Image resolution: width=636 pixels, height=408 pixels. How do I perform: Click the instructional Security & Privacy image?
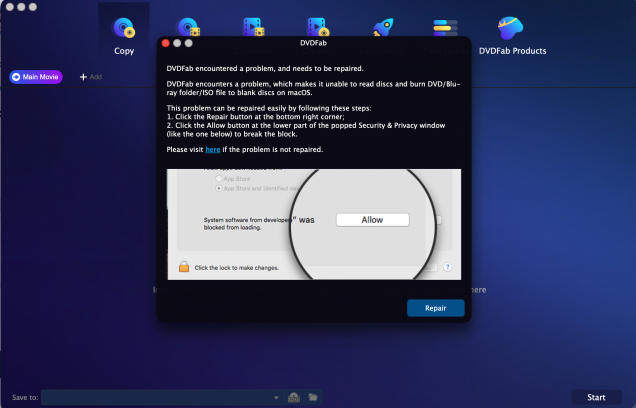[314, 224]
